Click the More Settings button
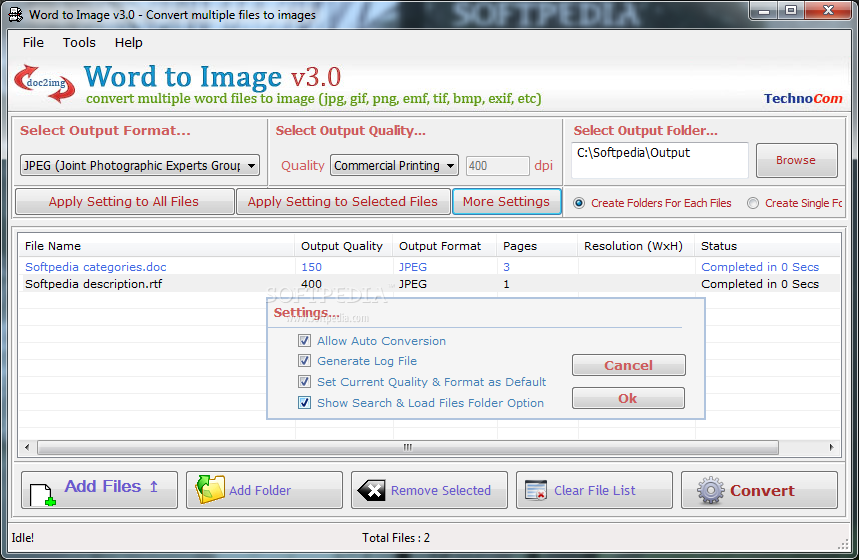Screen dimensions: 859x560 pos(506,202)
